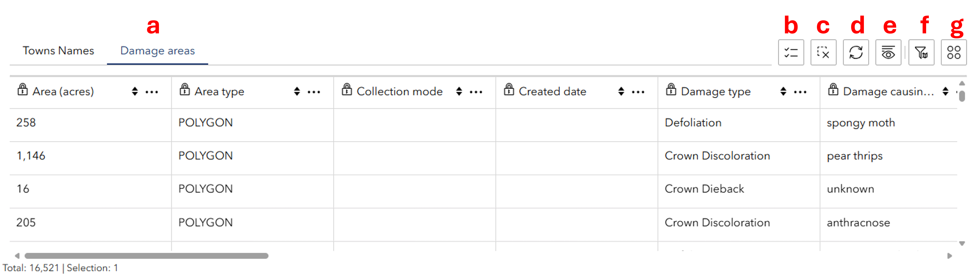Open Collection mode column options menu

[476, 92]
